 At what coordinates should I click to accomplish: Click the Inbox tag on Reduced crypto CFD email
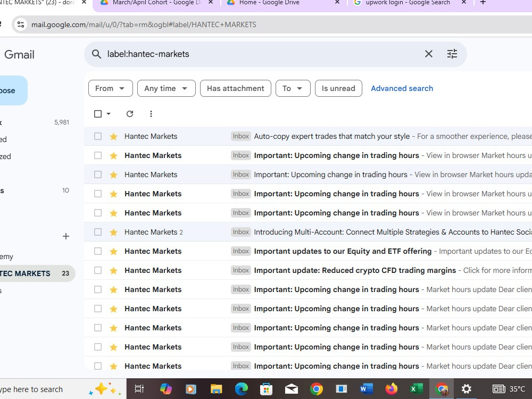[x=241, y=270]
